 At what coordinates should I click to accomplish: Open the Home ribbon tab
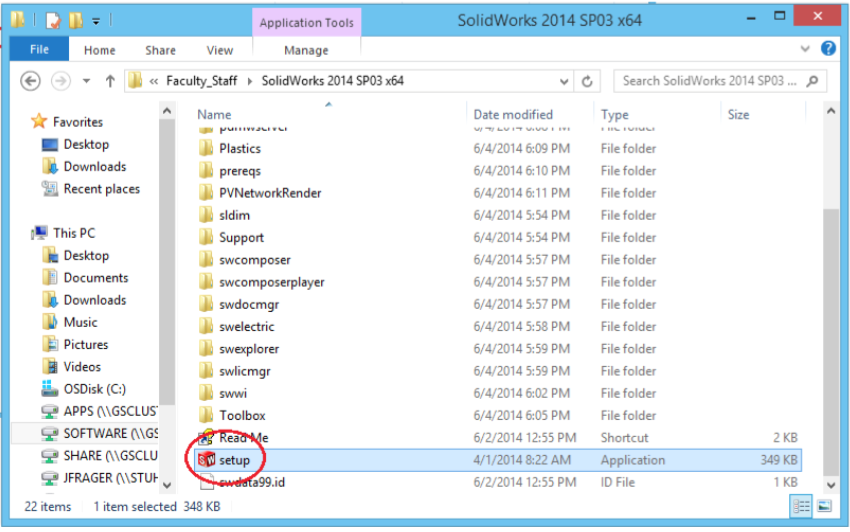pyautogui.click(x=100, y=50)
